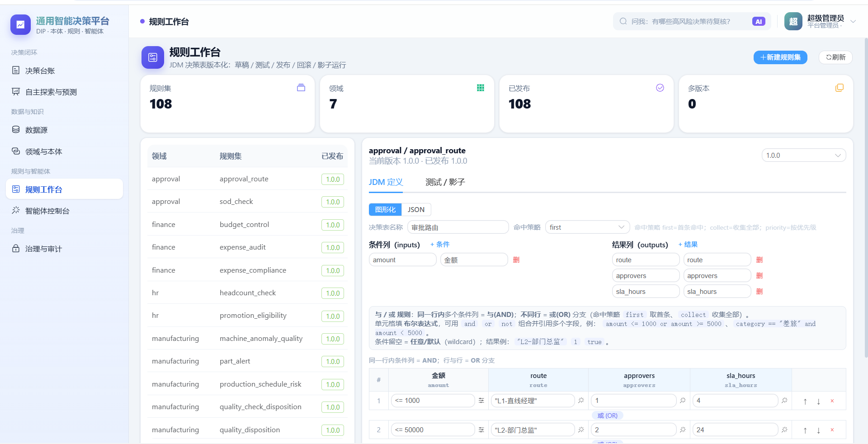The width and height of the screenshot is (868, 444).
Task: Click the 刷新 button
Action: coord(835,57)
